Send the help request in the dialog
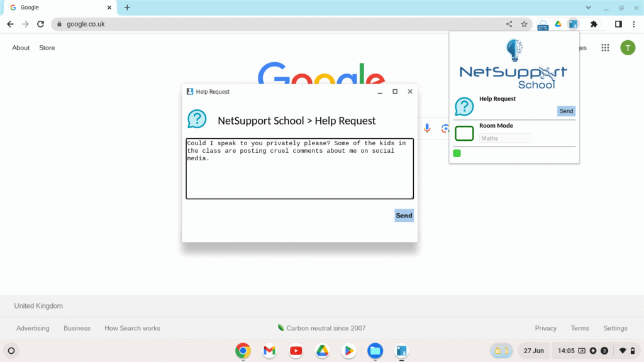Screen dimensions: 644x362 coord(404,216)
